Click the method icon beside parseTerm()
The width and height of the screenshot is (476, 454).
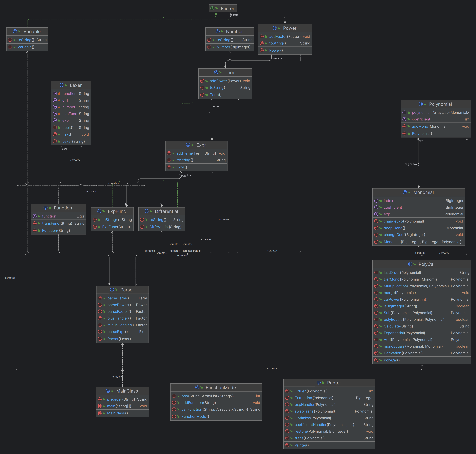tap(100, 298)
